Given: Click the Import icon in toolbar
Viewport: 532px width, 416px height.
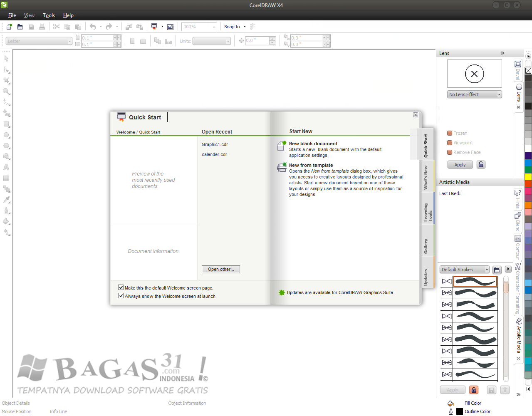Looking at the screenshot, I should [129, 27].
